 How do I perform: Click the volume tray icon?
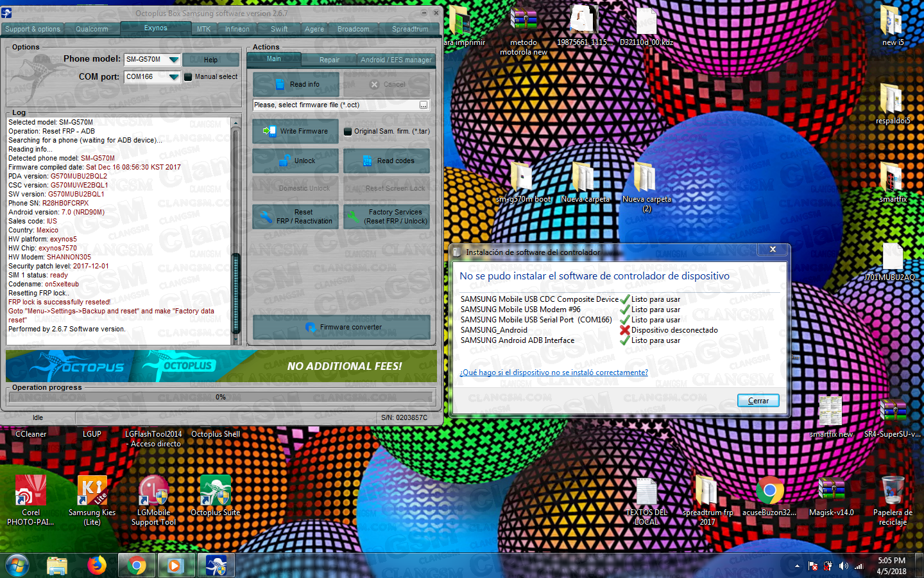tap(843, 566)
